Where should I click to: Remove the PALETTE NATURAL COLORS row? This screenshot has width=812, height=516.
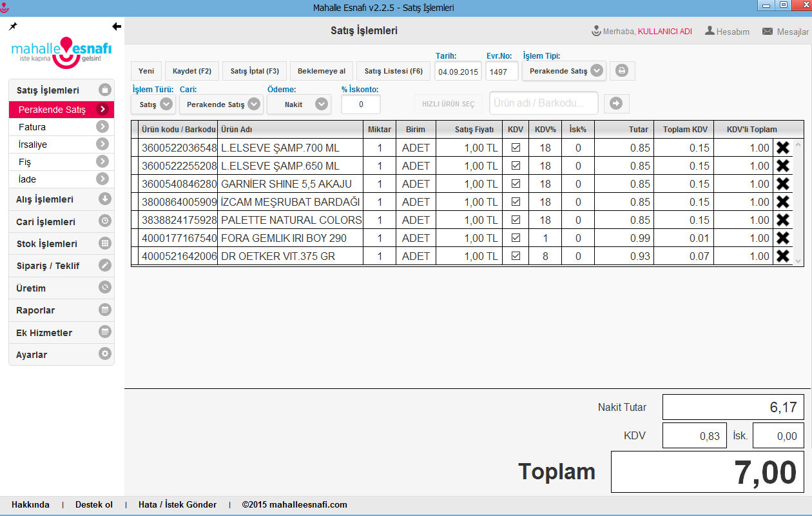point(783,220)
